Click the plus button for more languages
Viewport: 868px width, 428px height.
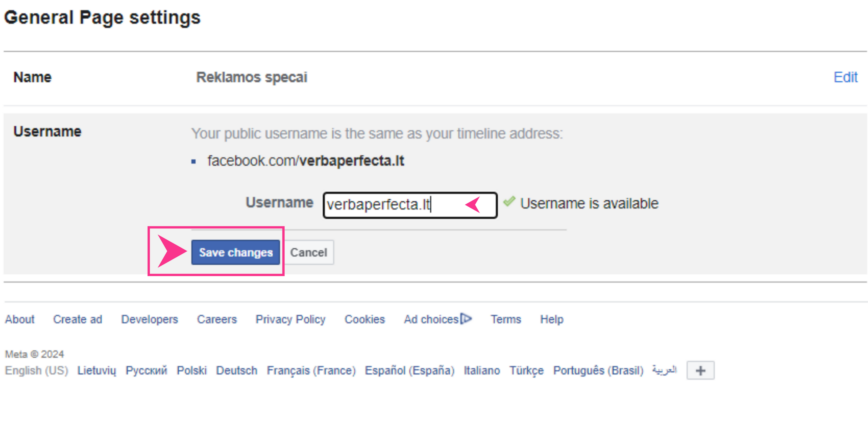[x=701, y=370]
